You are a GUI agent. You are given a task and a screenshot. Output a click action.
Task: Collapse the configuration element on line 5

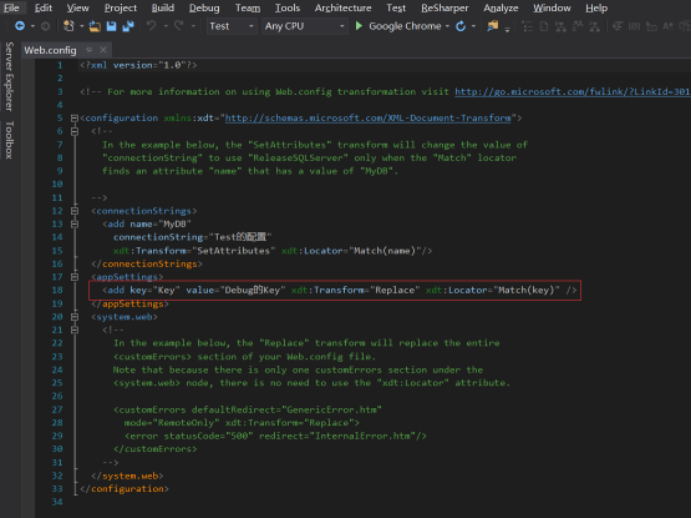click(74, 118)
